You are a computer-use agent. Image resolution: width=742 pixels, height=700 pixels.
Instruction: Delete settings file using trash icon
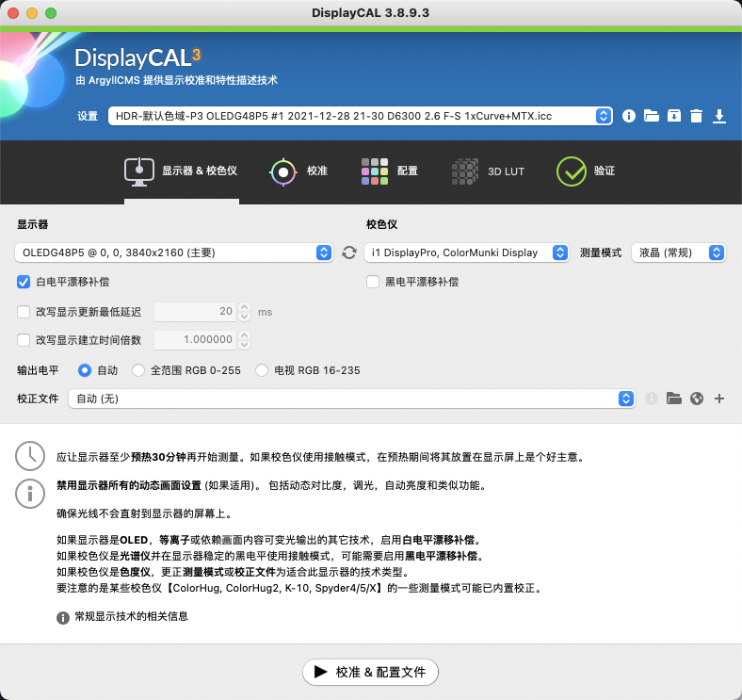click(696, 116)
